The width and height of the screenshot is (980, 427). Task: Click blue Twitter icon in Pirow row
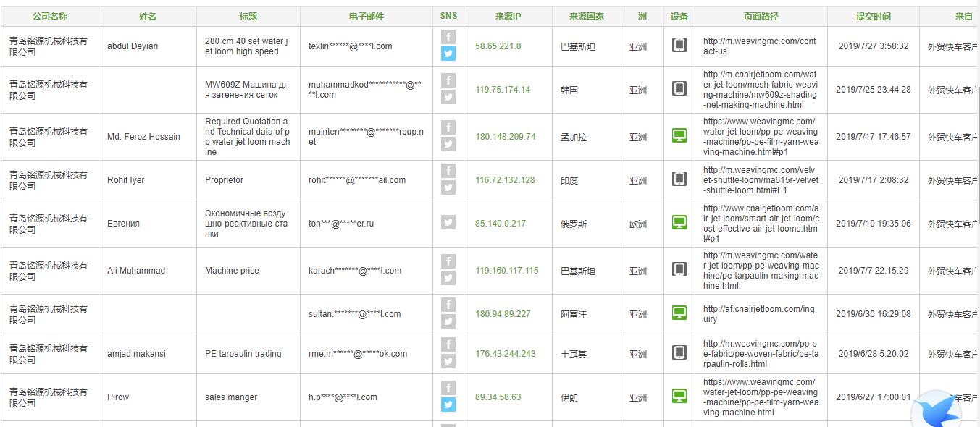448,405
